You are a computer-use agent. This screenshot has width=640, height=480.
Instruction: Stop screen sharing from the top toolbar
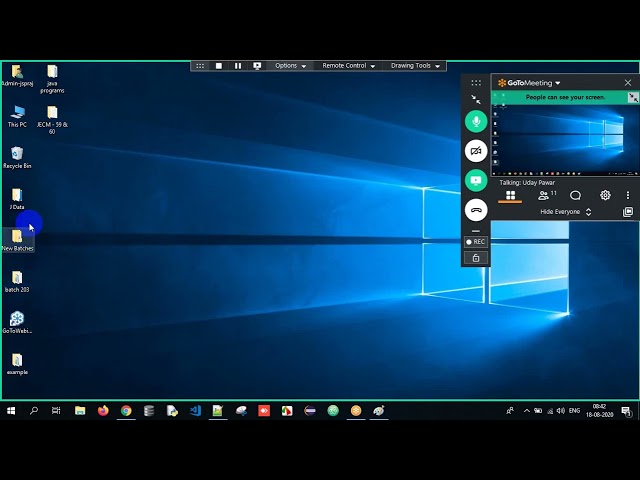219,66
